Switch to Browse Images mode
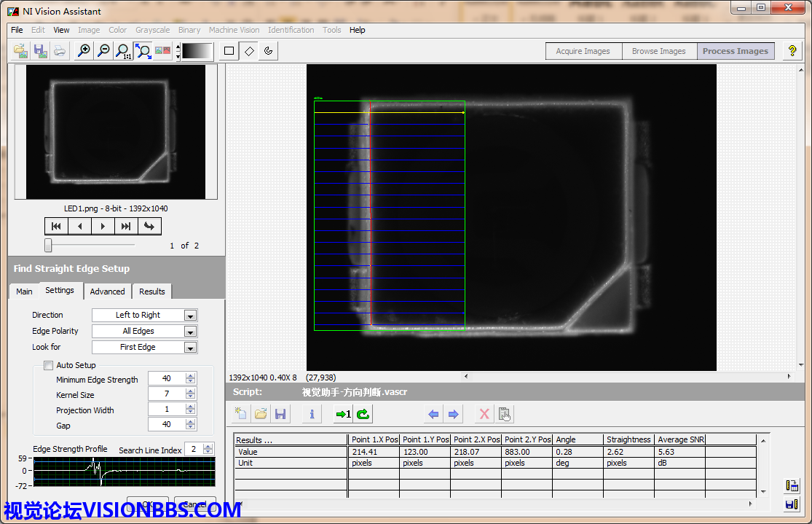The width and height of the screenshot is (812, 524). click(x=658, y=51)
